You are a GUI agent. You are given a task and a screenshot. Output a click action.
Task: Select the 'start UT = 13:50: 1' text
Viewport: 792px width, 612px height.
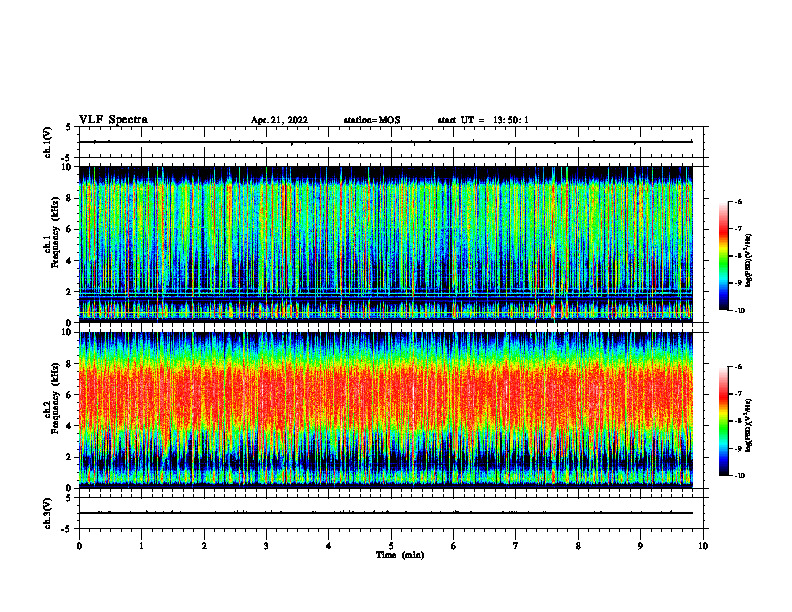pos(483,120)
